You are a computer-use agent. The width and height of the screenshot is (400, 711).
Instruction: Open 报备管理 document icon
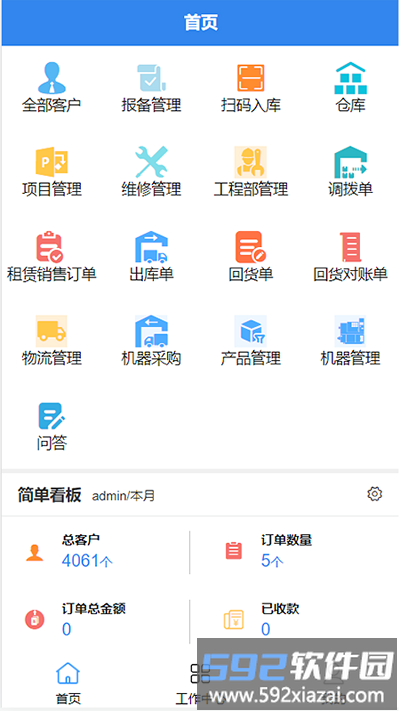tap(151, 78)
